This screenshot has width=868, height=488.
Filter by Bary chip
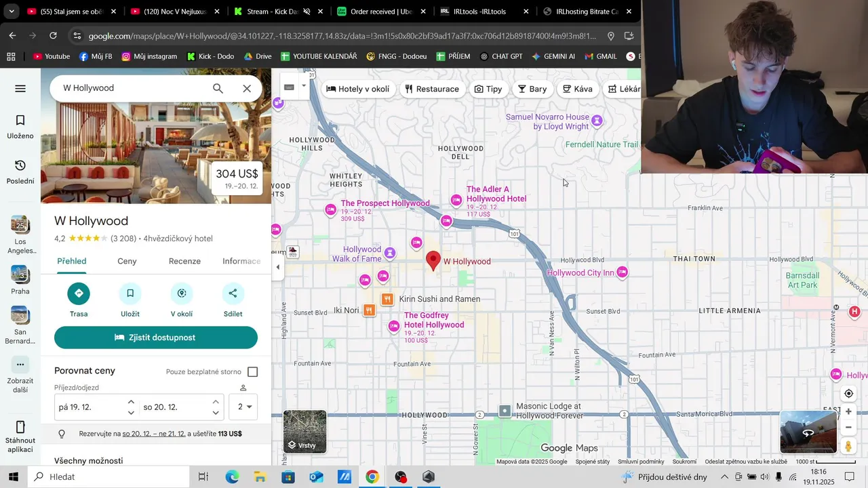click(532, 89)
